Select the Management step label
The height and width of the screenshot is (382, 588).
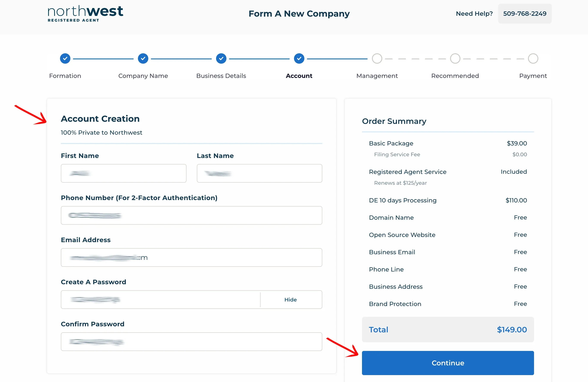(377, 76)
